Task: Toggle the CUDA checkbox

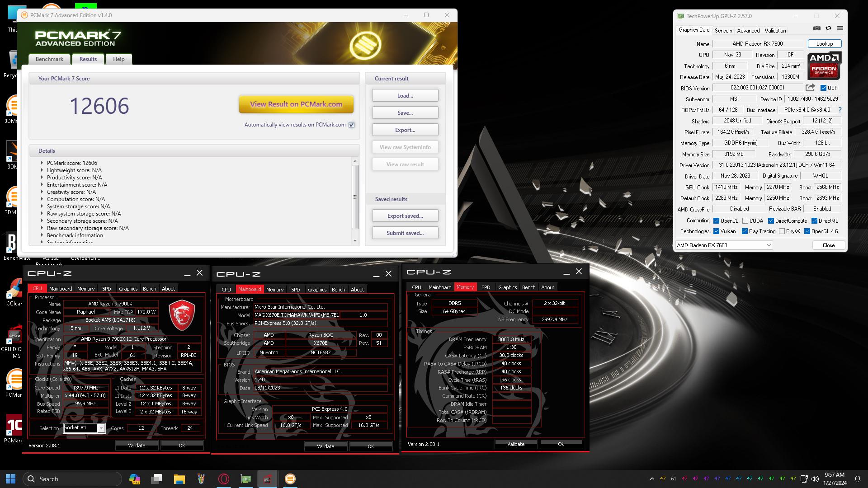Action: pyautogui.click(x=745, y=221)
